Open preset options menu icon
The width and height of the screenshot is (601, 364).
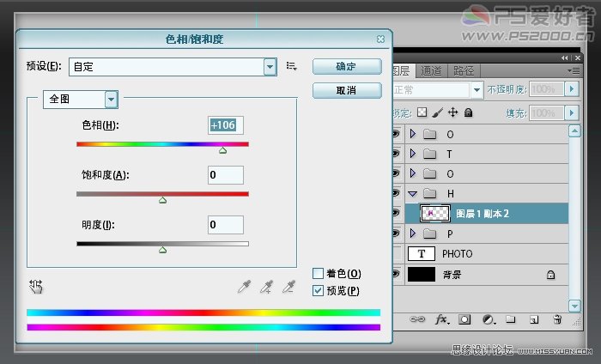click(x=291, y=66)
